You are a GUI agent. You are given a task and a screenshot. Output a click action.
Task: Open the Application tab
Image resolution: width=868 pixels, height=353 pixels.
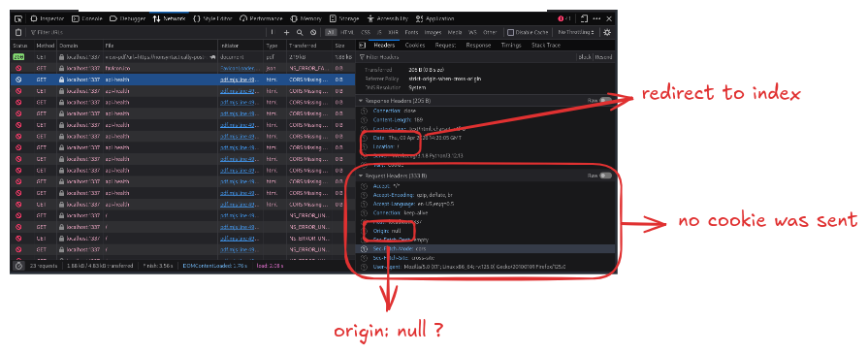pyautogui.click(x=435, y=18)
